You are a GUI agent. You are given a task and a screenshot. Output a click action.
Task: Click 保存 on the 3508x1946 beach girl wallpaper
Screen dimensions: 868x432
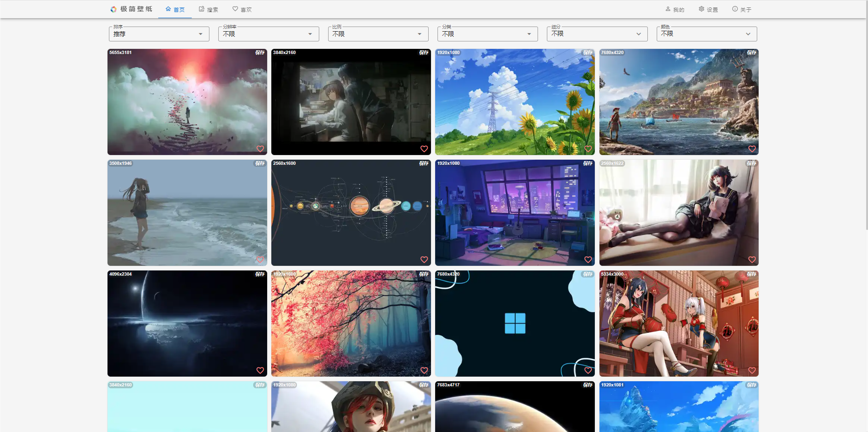point(260,163)
